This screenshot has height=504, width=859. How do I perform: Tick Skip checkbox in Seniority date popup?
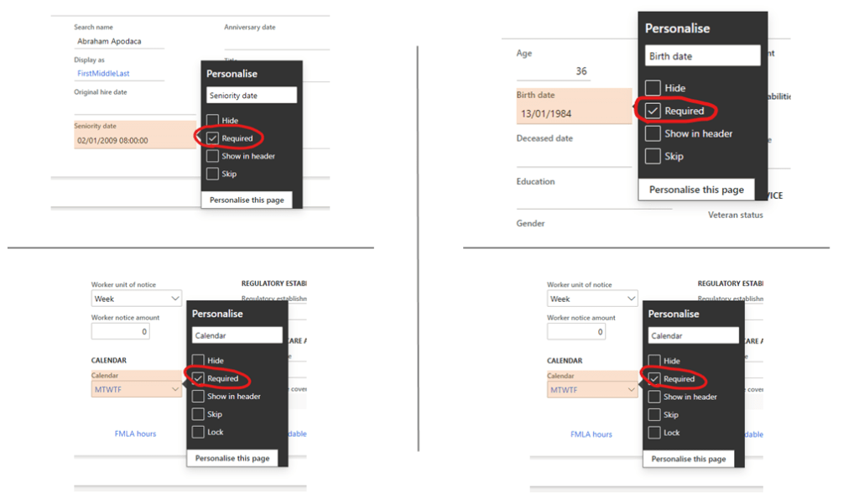[213, 174]
